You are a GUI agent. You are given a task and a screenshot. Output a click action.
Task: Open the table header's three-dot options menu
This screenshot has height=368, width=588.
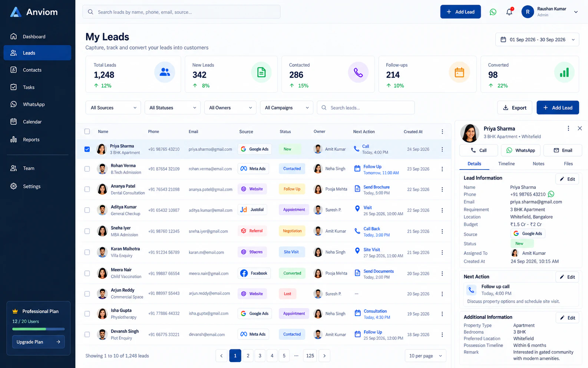coord(442,132)
